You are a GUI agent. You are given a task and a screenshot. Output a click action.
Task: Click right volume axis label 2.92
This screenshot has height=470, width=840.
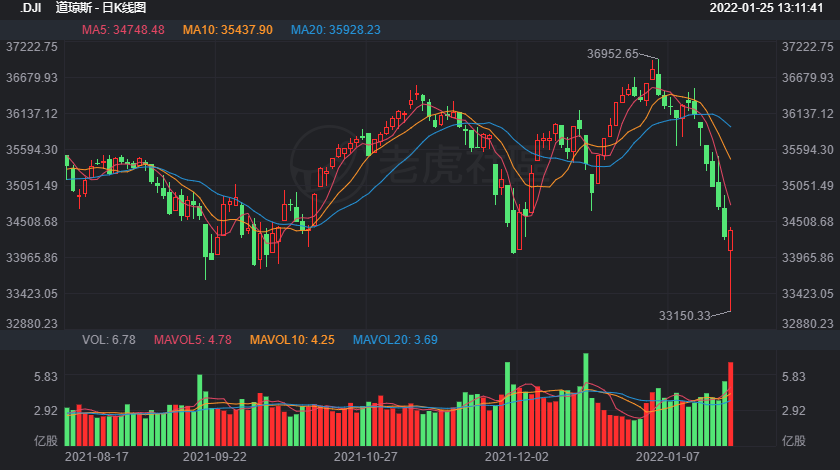[x=793, y=411]
